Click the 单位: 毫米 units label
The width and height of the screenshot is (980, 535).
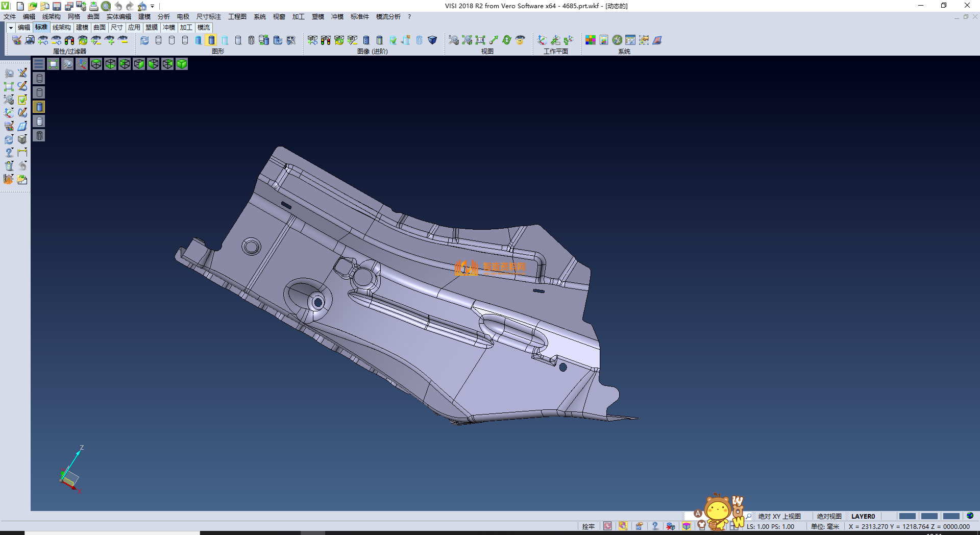tap(825, 526)
